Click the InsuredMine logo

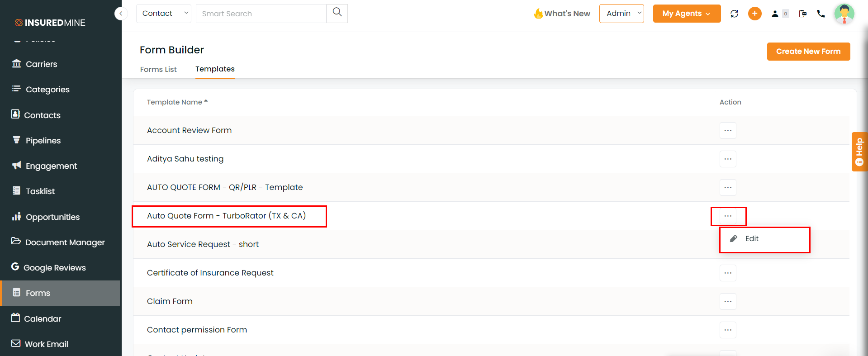50,23
